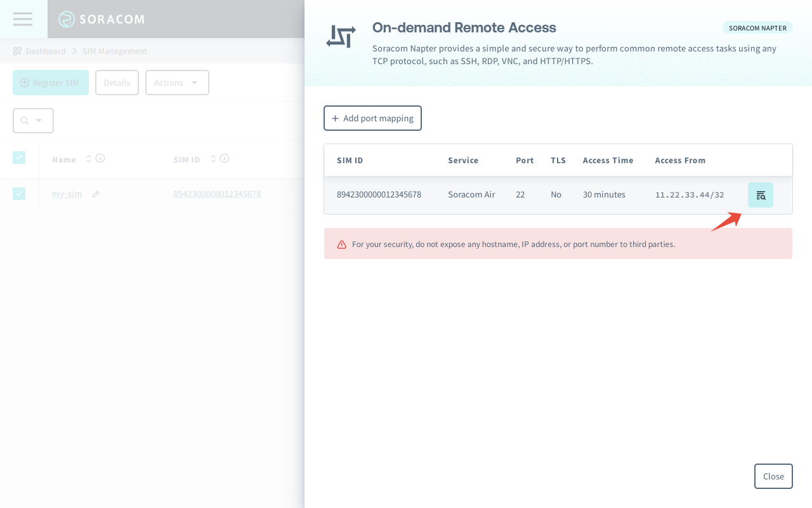Screen dimensions: 812x508
Task: Click the Soracom logo
Action: (x=101, y=19)
